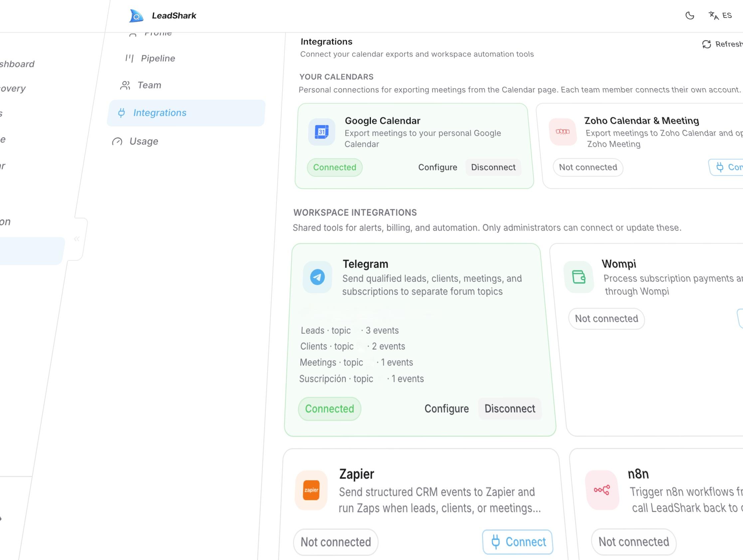Image resolution: width=743 pixels, height=560 pixels.
Task: Click the 'WORKSPACE INTEGRATIONS' section heading
Action: click(x=355, y=213)
